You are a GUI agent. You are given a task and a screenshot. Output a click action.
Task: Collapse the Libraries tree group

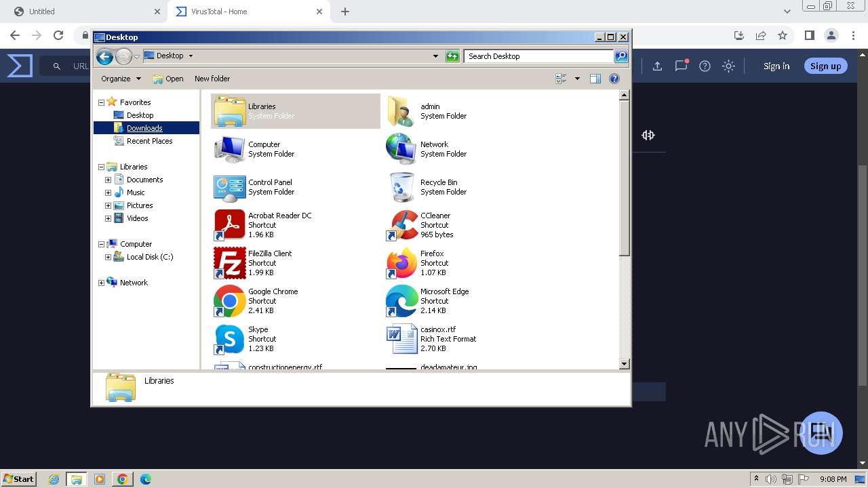tap(102, 167)
